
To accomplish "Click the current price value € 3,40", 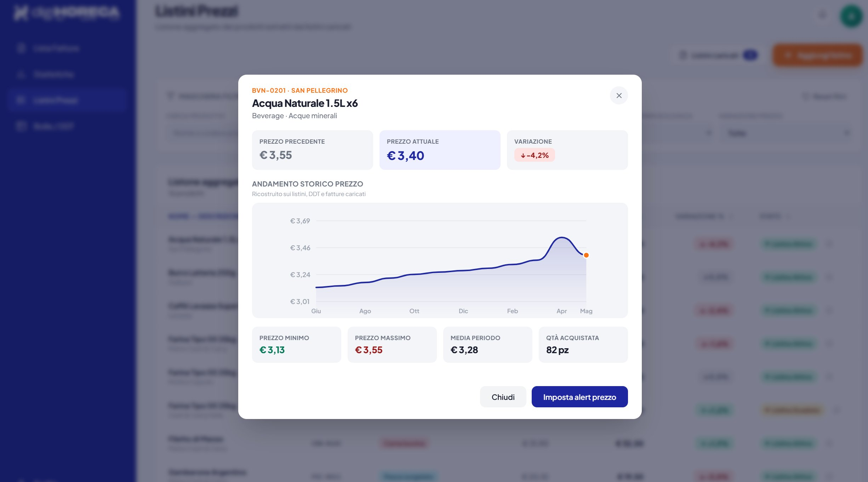I will pyautogui.click(x=405, y=156).
